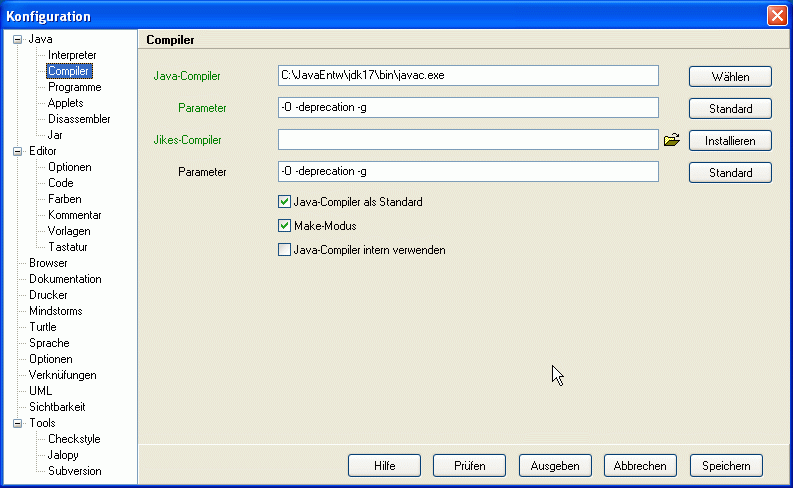Open the Checkstyle tool settings
The image size is (793, 488).
click(x=74, y=439)
